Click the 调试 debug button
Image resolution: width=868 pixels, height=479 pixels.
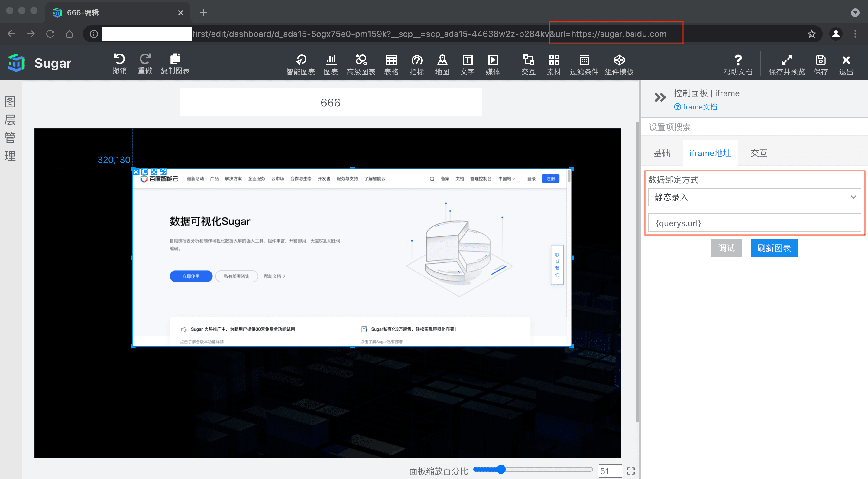point(726,248)
